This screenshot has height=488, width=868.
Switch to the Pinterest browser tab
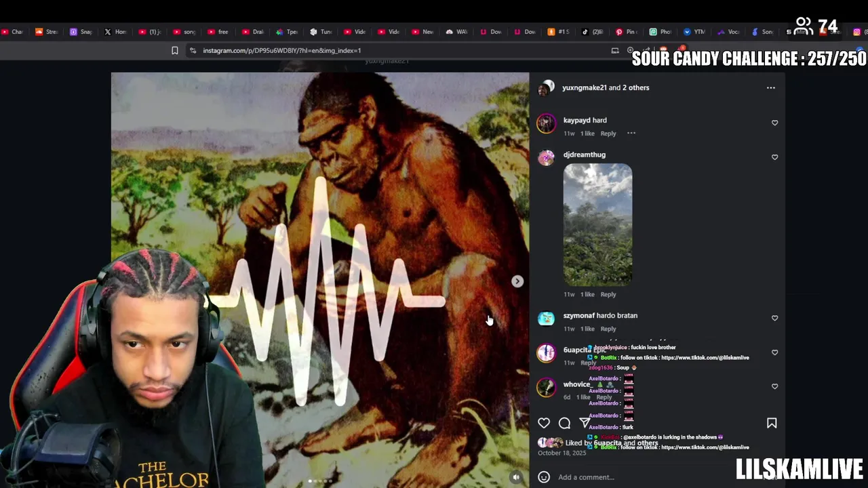tap(626, 32)
